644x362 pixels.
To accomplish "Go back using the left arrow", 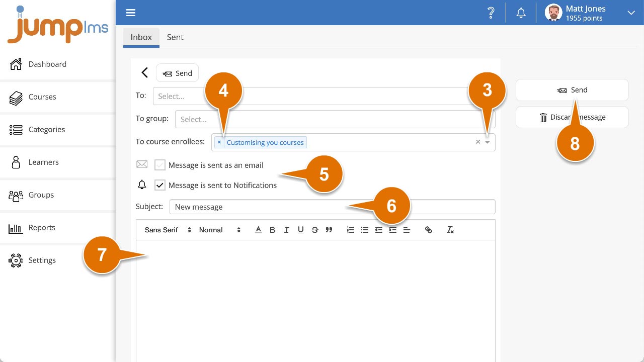I will (144, 73).
